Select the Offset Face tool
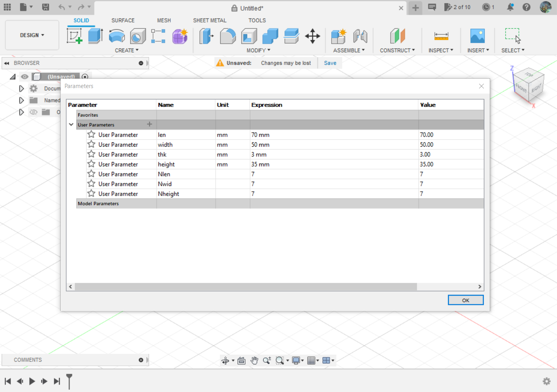 291,36
